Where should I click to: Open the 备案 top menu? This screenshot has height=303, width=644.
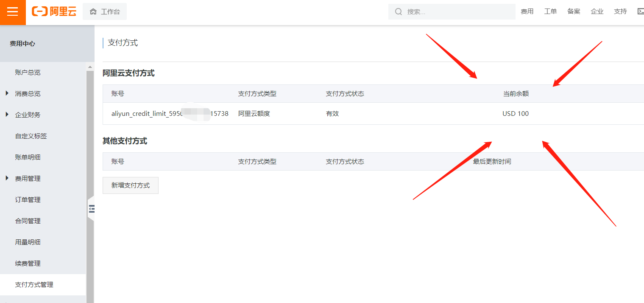click(574, 12)
